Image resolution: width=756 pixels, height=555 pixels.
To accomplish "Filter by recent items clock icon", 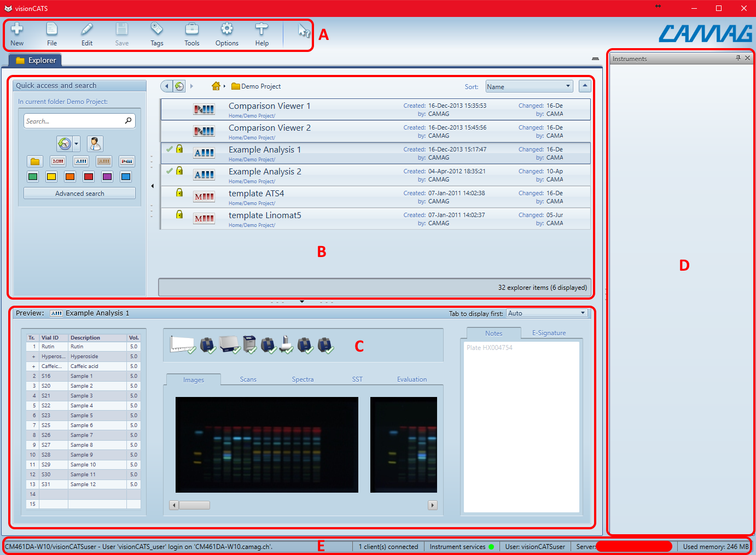I will [65, 144].
